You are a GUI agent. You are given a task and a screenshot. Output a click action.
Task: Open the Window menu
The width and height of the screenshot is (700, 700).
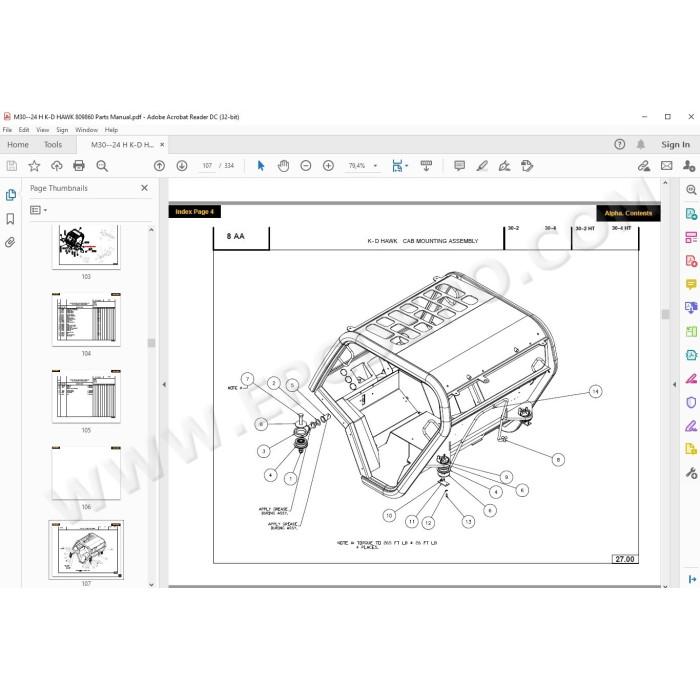pyautogui.click(x=86, y=130)
